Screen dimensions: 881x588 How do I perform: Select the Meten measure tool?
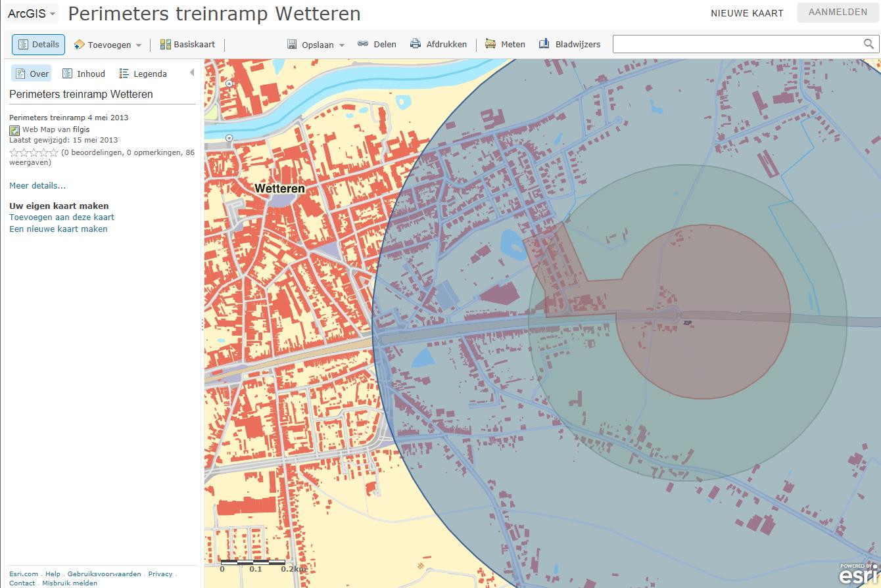(505, 44)
